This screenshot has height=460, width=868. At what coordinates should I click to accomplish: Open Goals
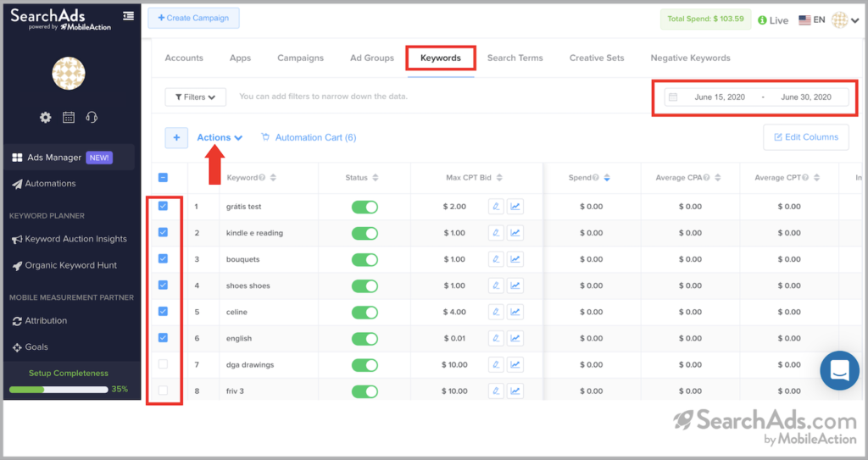31,347
